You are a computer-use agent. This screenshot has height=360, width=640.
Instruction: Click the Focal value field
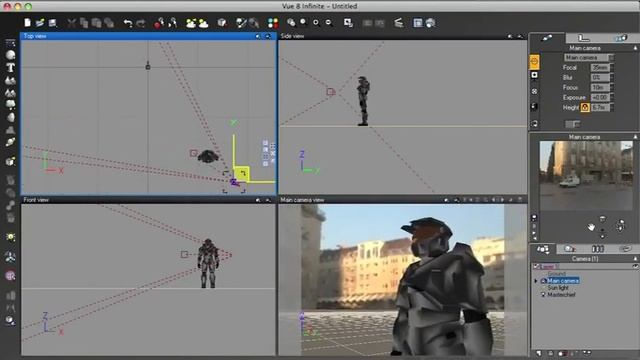pyautogui.click(x=600, y=68)
